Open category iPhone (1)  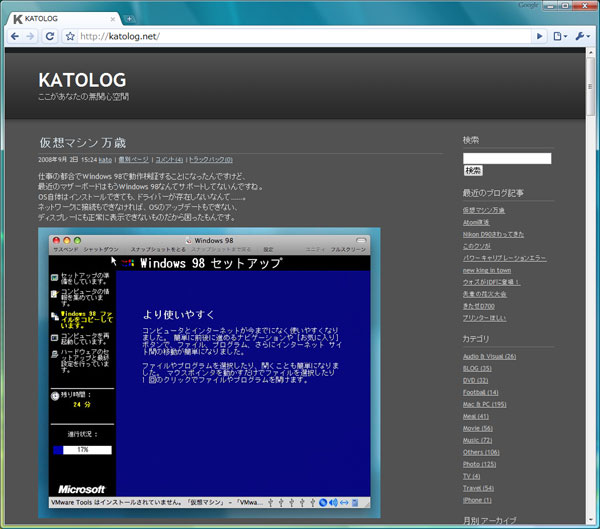click(477, 500)
